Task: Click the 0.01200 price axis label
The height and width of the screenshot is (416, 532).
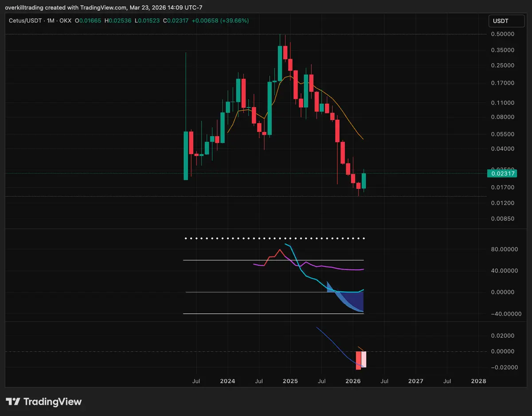Action: [502, 202]
